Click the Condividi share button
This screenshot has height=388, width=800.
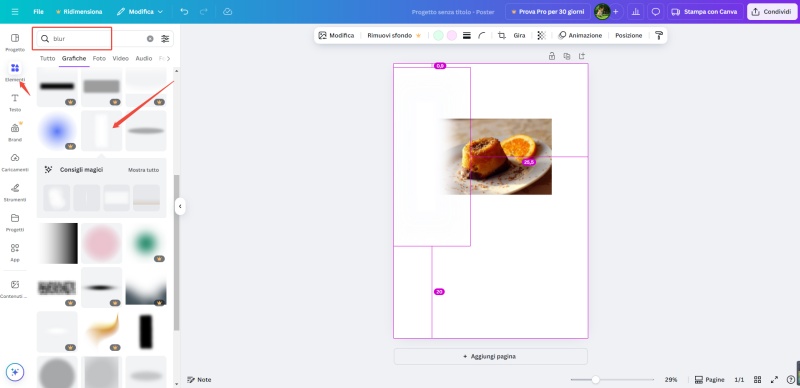[772, 11]
